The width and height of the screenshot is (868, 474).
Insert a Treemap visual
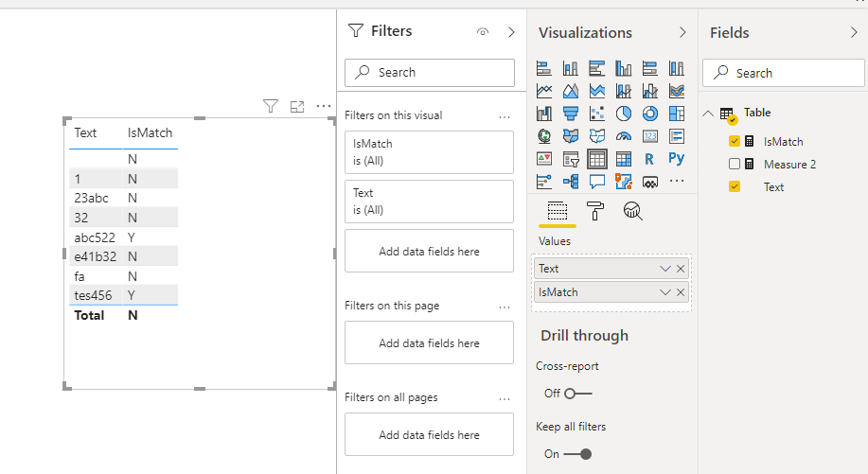[x=677, y=114]
